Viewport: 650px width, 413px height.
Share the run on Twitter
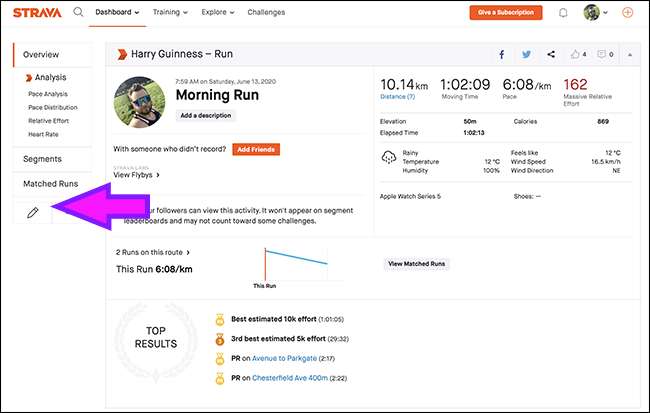click(526, 54)
